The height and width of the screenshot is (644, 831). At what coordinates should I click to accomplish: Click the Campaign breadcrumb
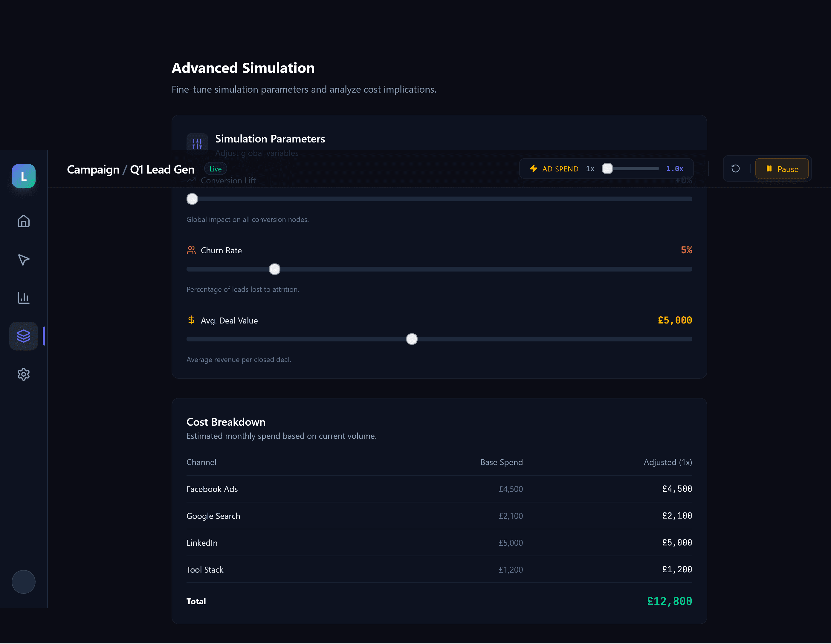click(93, 170)
